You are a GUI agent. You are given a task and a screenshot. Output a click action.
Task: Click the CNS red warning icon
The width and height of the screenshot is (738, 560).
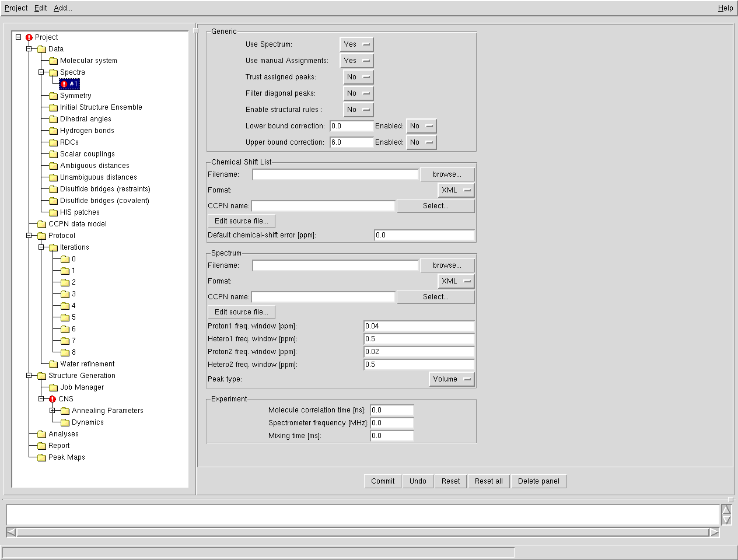click(x=53, y=399)
